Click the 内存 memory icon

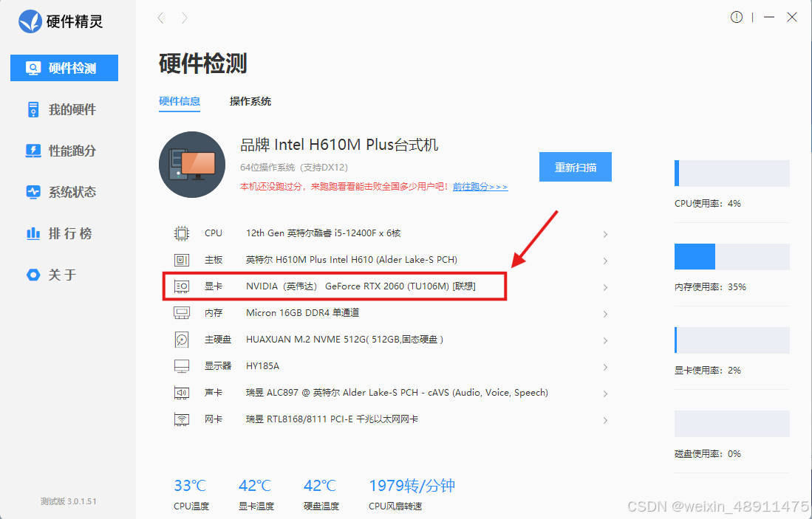click(x=182, y=313)
